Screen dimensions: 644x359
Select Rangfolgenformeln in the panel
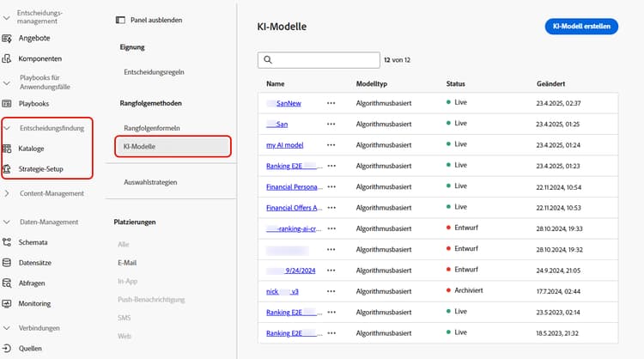pyautogui.click(x=152, y=128)
